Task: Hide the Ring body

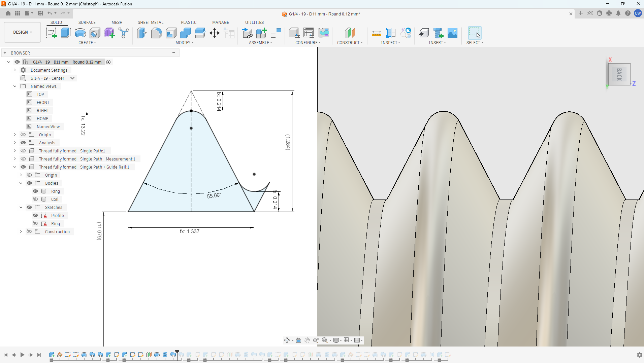Action: 35,191
